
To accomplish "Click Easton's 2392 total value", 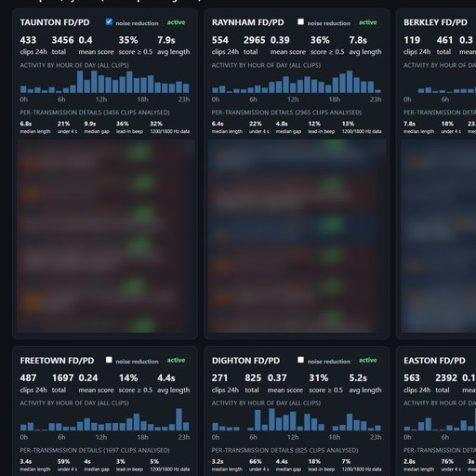I will (x=446, y=378).
